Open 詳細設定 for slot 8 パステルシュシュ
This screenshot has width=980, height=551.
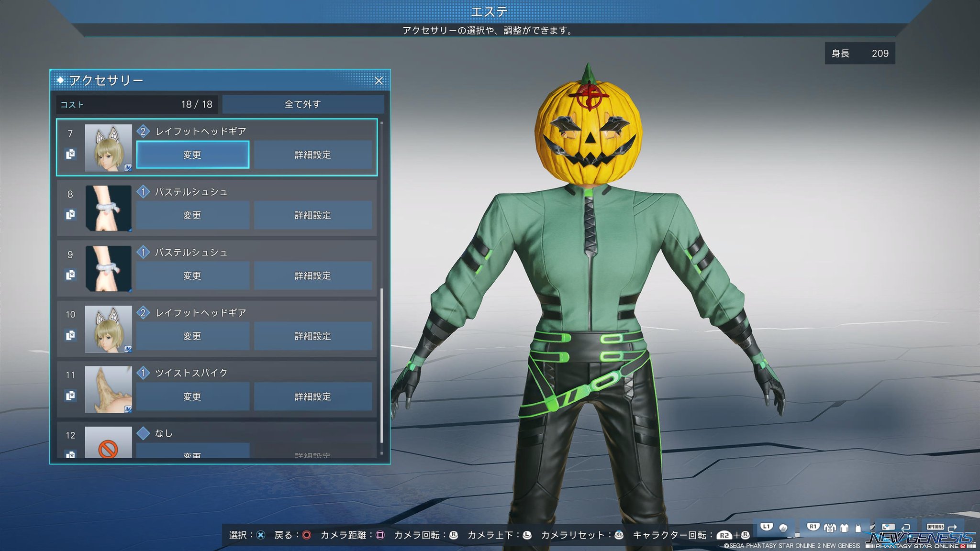312,215
